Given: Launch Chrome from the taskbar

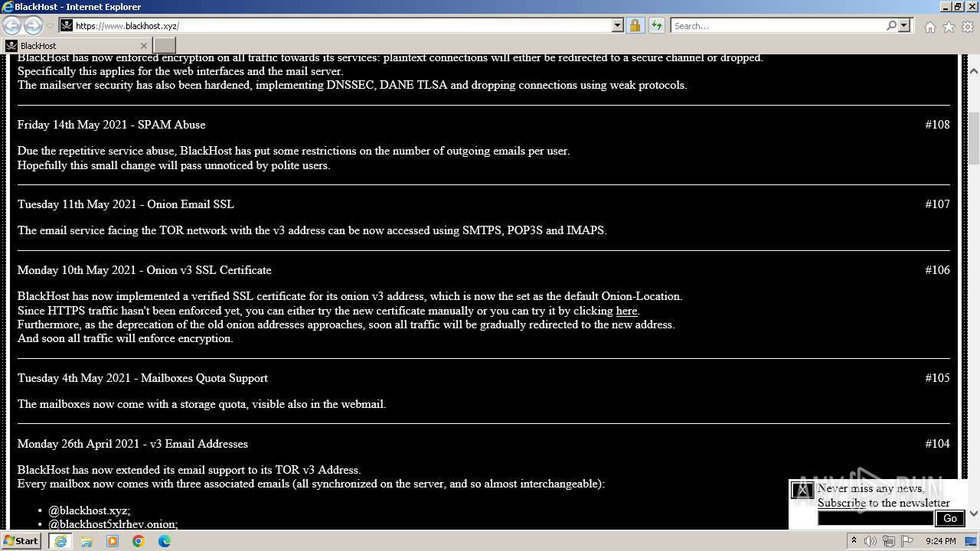Looking at the screenshot, I should (x=139, y=540).
